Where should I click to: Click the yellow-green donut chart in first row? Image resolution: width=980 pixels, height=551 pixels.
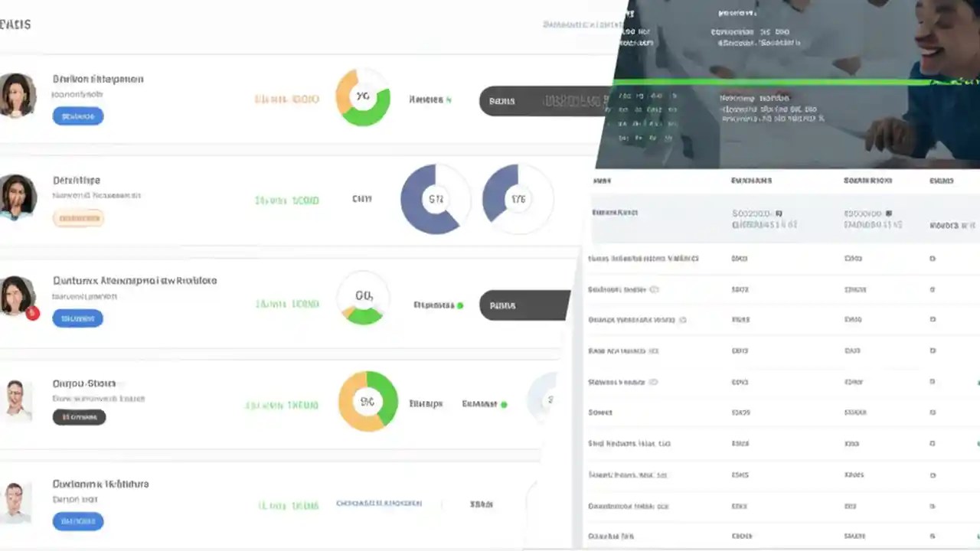pos(362,98)
